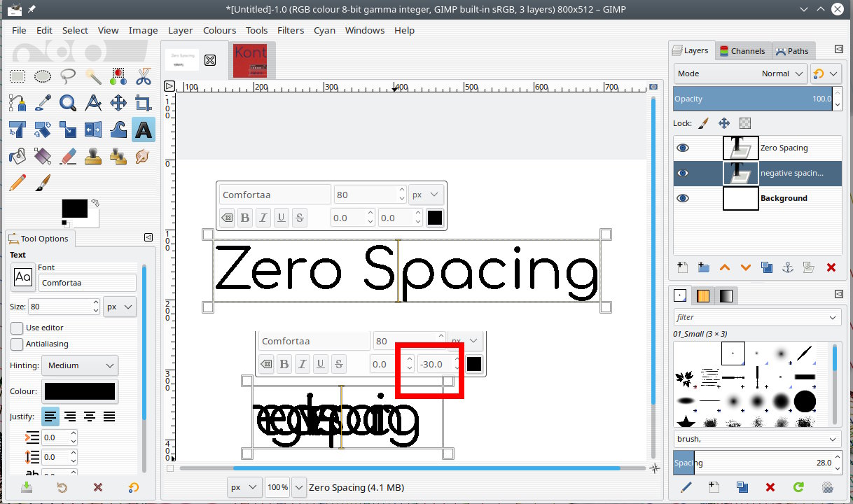Hide the Background layer
Viewport: 853px width, 504px height.
tap(683, 198)
